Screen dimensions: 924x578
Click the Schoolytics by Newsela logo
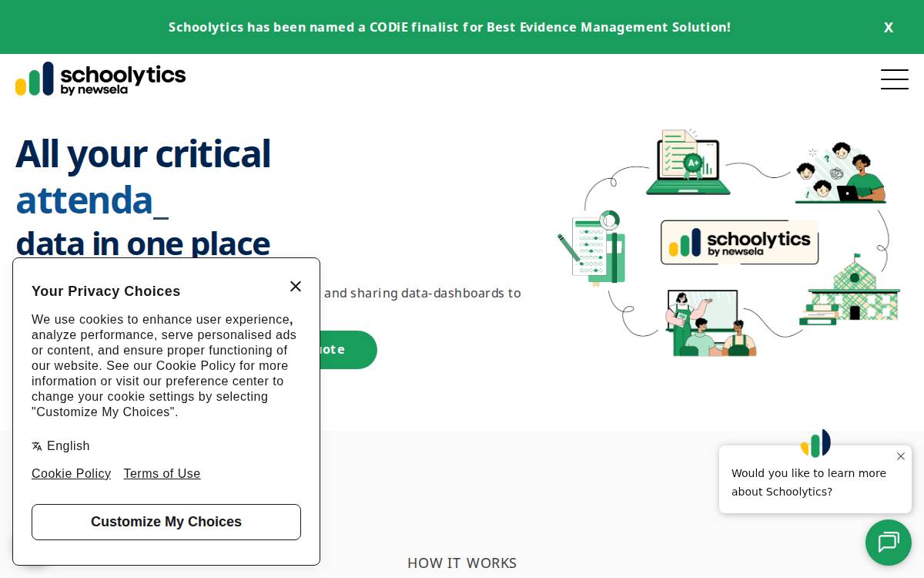pos(101,79)
